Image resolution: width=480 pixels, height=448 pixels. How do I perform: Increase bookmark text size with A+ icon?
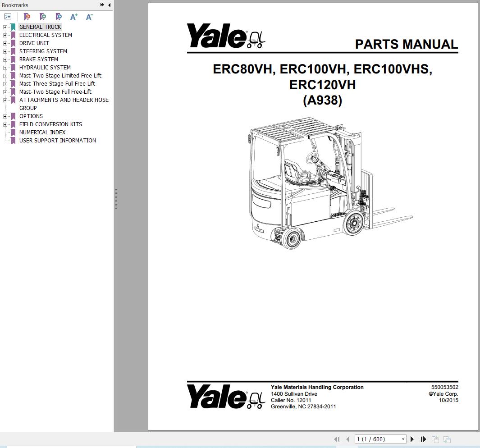pyautogui.click(x=73, y=16)
